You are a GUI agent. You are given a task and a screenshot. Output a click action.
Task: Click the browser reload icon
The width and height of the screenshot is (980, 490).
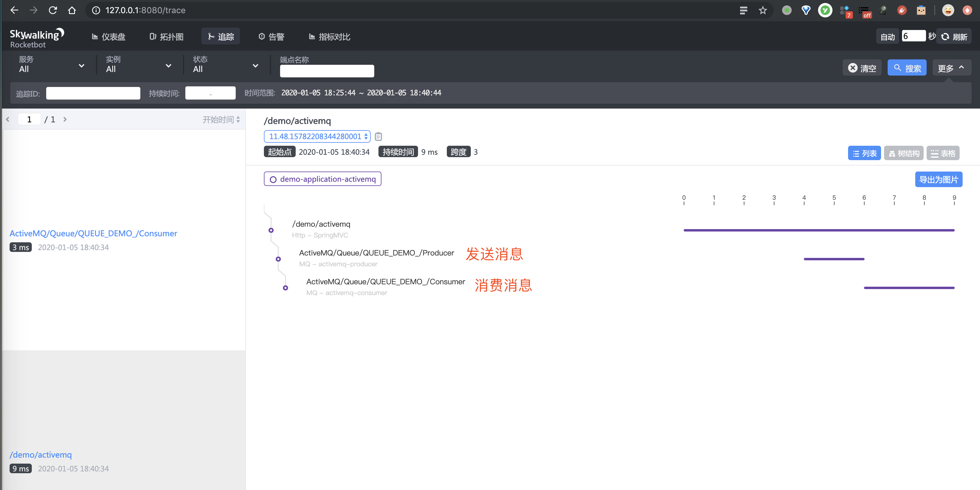(x=53, y=10)
